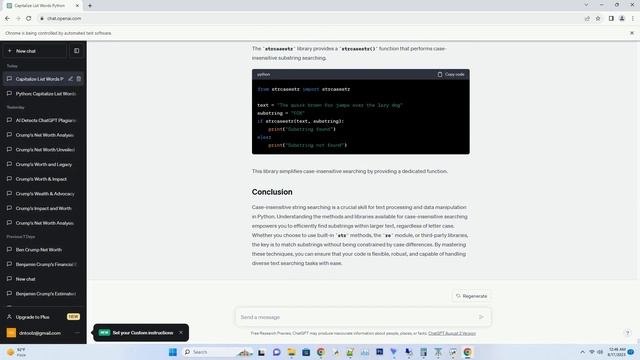Click the share page icon in address bar

(587, 18)
